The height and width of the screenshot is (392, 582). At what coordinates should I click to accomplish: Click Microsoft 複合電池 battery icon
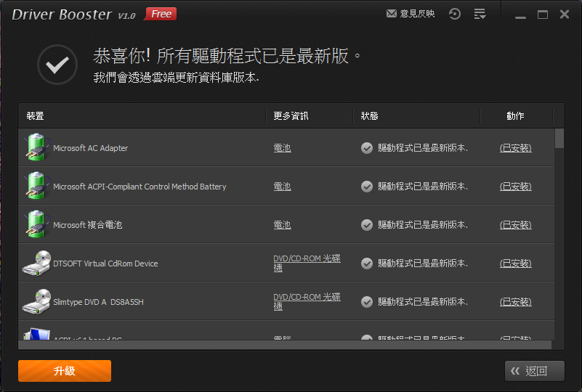pos(36,224)
